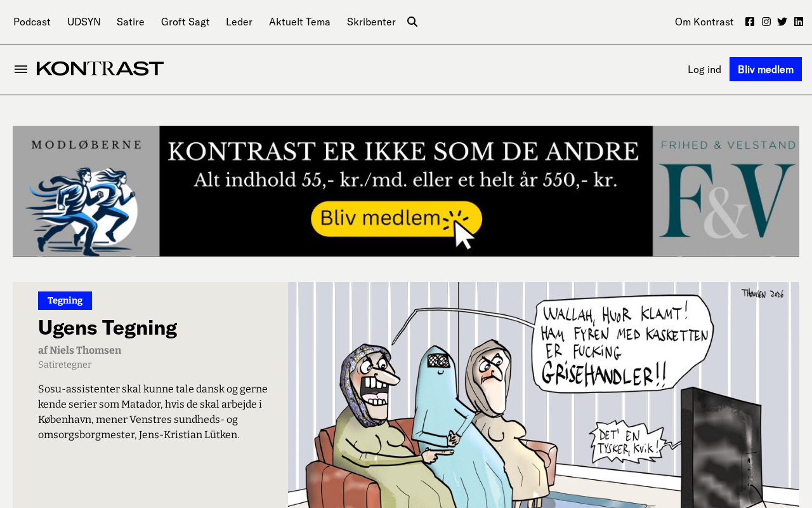The width and height of the screenshot is (812, 508).
Task: Open the Om Kontrast link
Action: pos(704,22)
